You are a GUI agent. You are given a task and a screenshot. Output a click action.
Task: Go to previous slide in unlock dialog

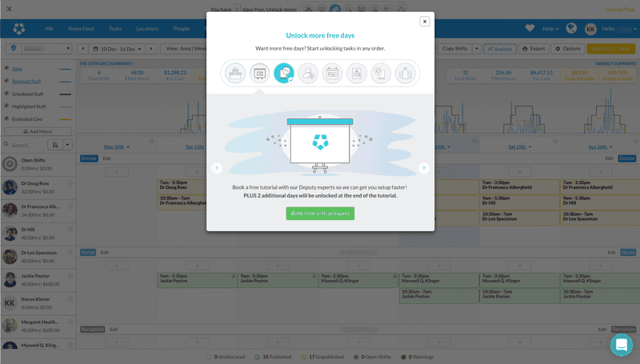(x=217, y=168)
